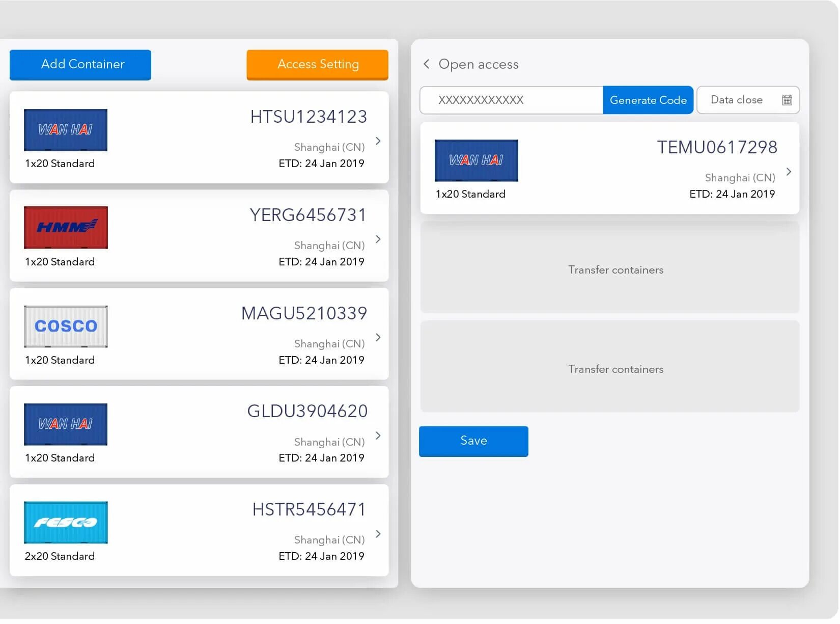Save the open access settings

click(473, 441)
